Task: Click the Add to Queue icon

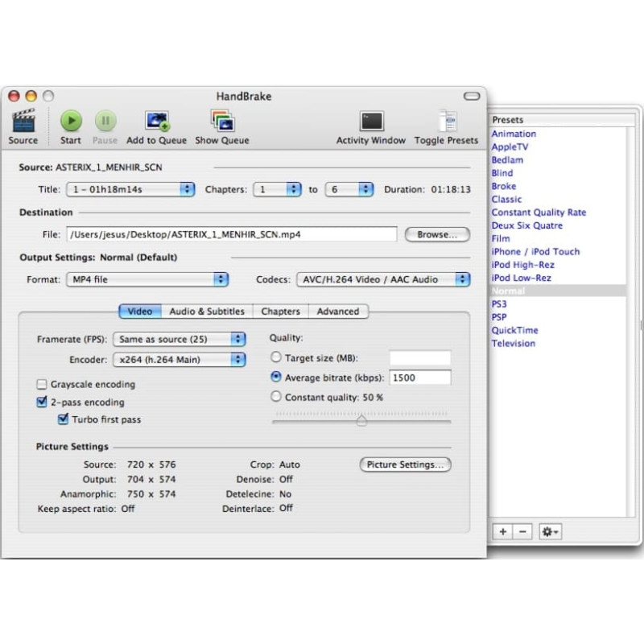Action: click(157, 121)
